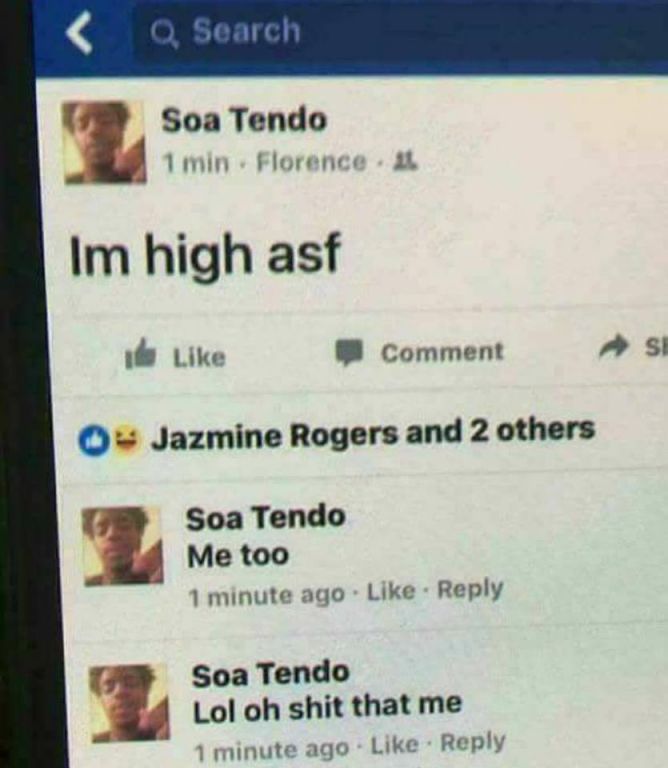
Task: Click the Share arrow icon
Action: 614,347
